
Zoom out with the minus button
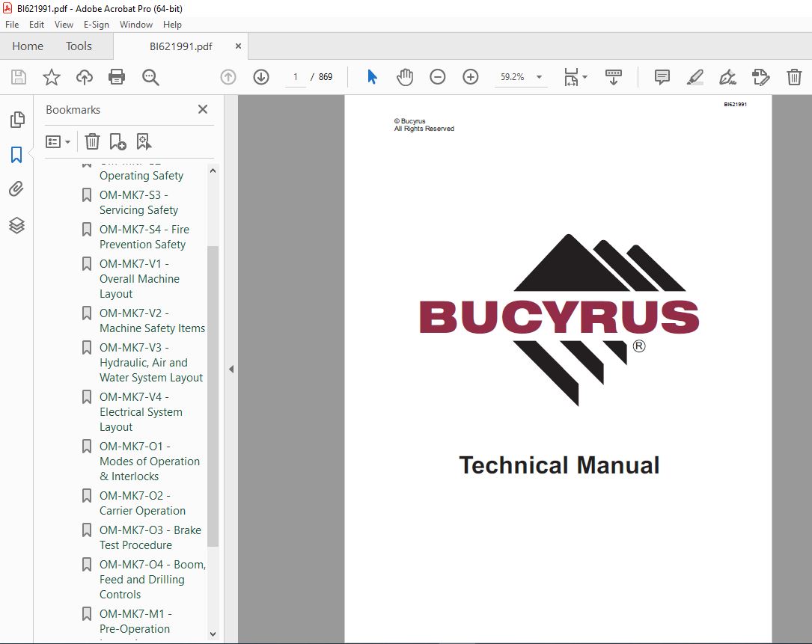[438, 77]
